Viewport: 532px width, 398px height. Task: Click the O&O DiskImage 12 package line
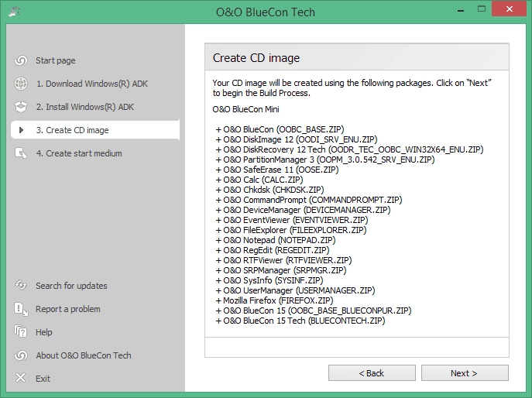(297, 139)
